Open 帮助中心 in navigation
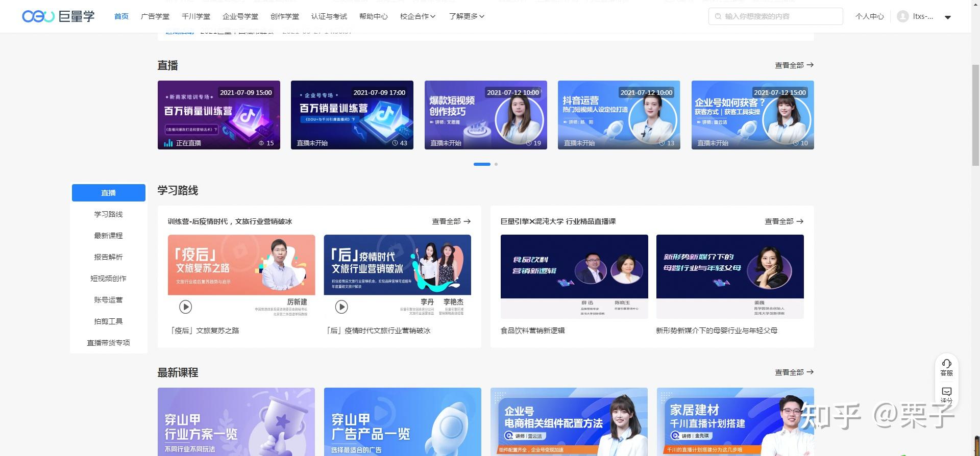Viewport: 980px width, 456px height. pos(374,16)
